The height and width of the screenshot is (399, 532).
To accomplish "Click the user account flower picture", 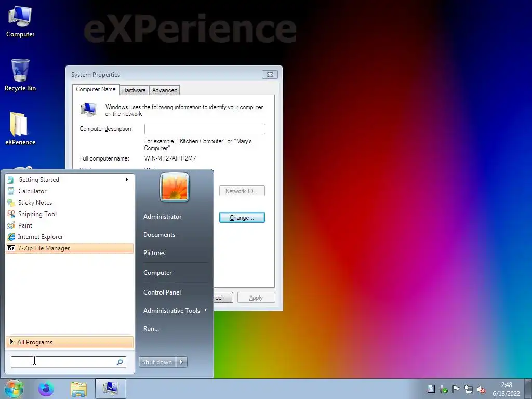I will [175, 187].
